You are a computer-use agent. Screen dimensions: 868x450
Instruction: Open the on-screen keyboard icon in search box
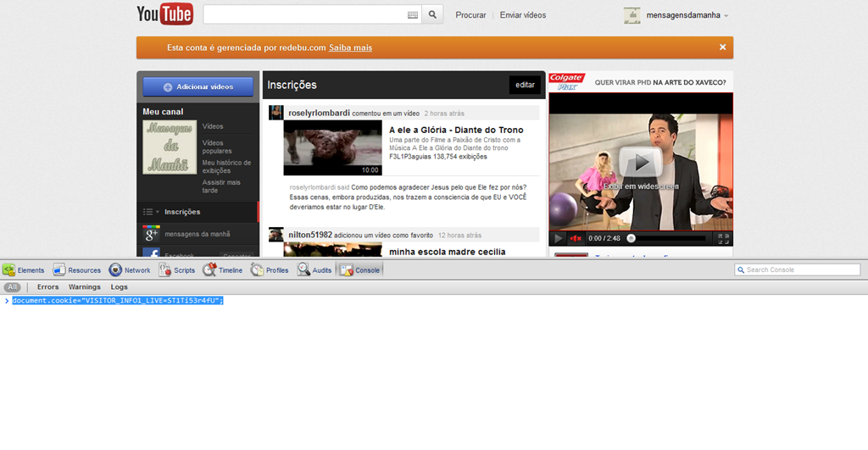pyautogui.click(x=413, y=15)
